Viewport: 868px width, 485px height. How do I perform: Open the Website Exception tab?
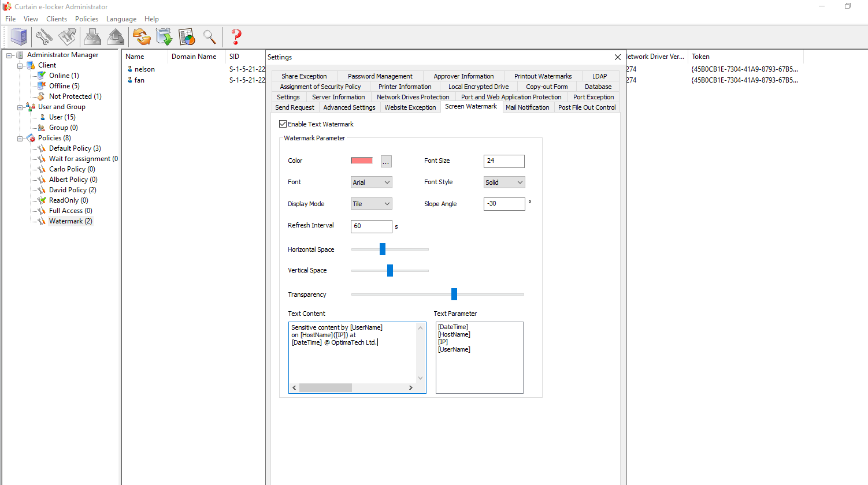point(410,107)
